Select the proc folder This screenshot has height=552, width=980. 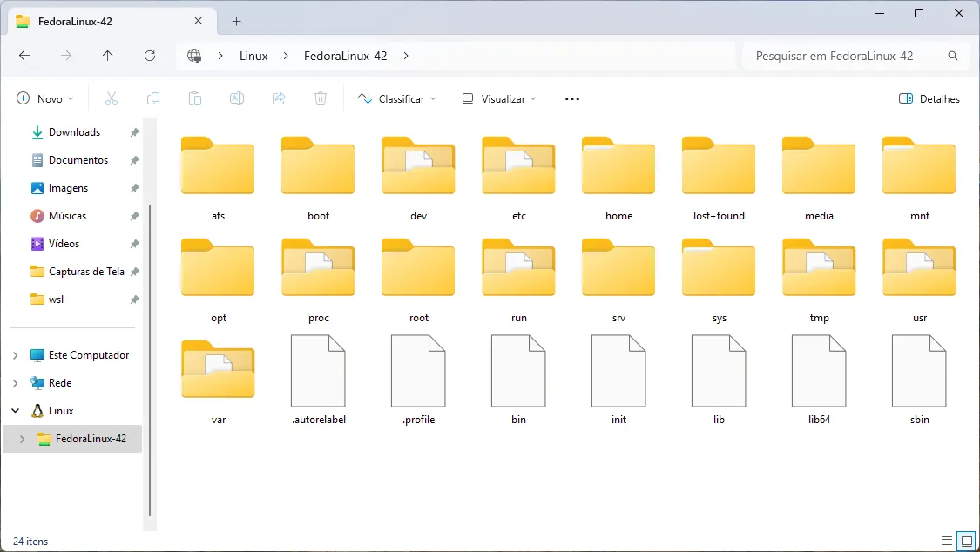pos(318,281)
